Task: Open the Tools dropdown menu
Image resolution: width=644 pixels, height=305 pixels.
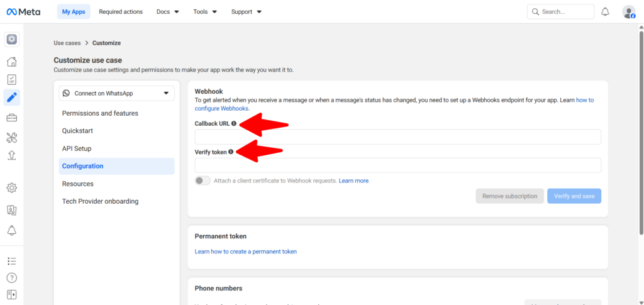Action: pos(205,12)
